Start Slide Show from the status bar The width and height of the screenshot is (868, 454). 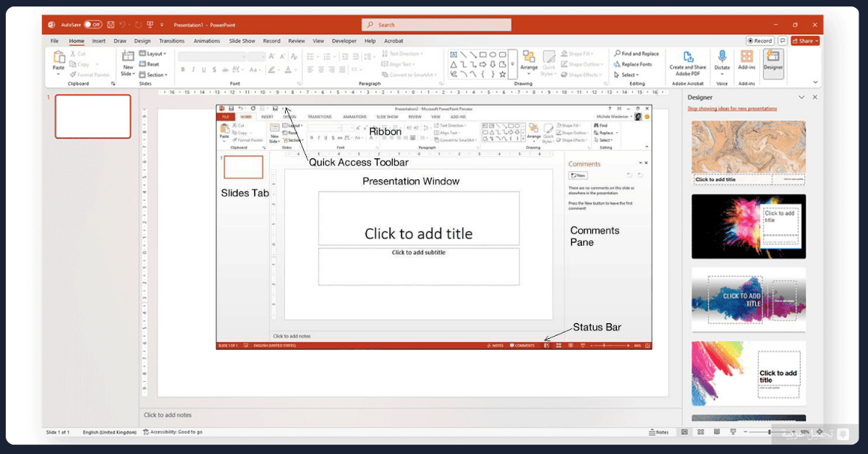[733, 432]
